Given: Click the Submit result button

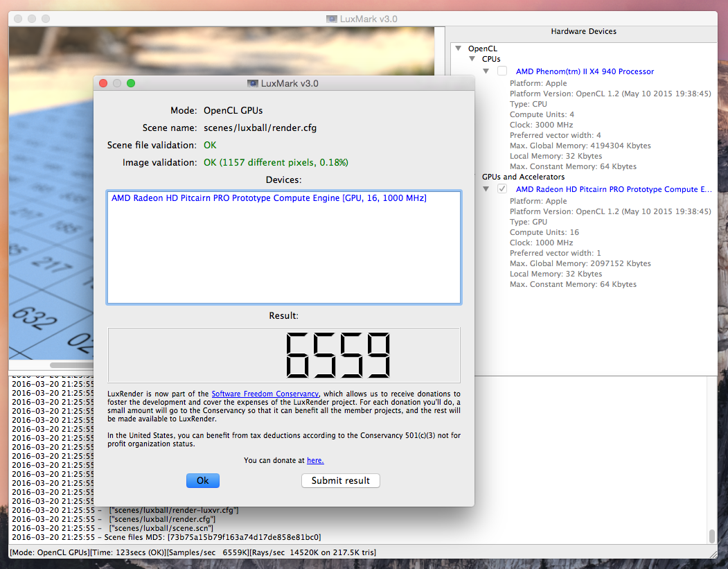Looking at the screenshot, I should (x=340, y=480).
